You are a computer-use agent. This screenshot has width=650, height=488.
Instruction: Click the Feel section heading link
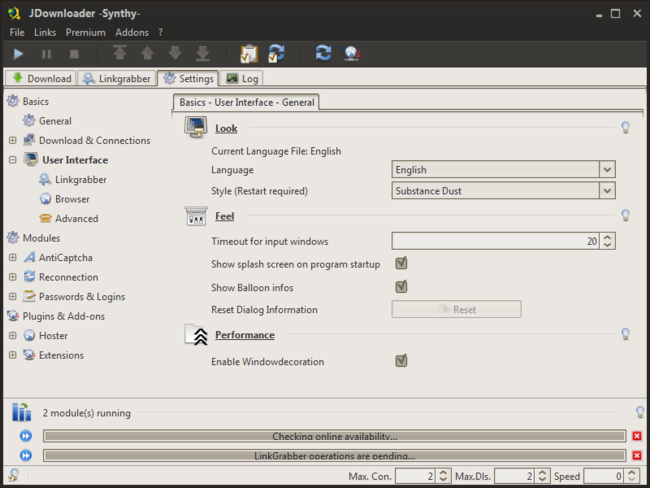click(224, 216)
